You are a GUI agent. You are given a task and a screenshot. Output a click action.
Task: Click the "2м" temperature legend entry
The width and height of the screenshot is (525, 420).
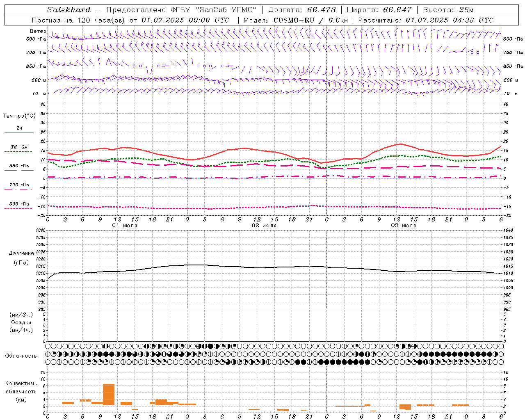click(x=19, y=128)
